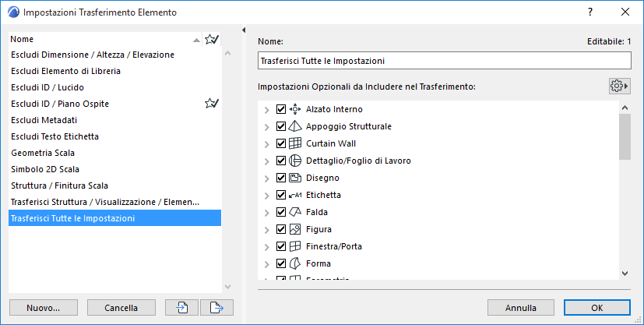
Task: Click the Dettaglio/Foglio di Lavoro icon
Action: pyautogui.click(x=295, y=161)
